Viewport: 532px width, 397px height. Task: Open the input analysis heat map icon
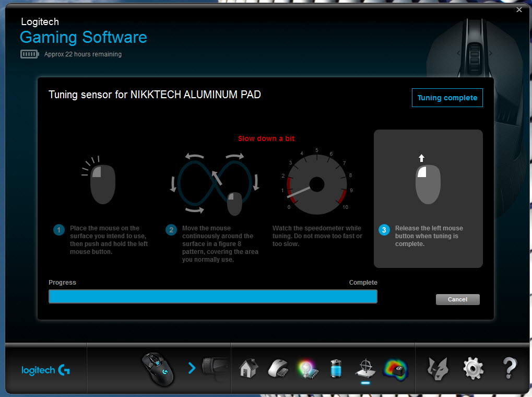396,369
